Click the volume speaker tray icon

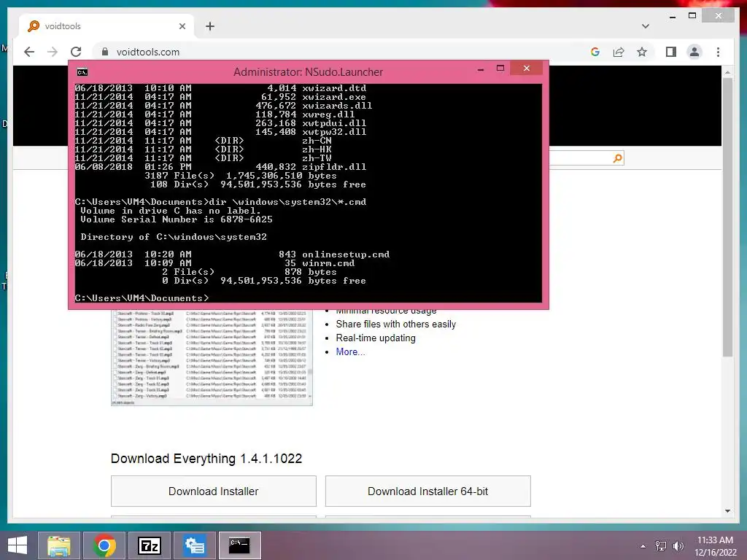pyautogui.click(x=678, y=546)
